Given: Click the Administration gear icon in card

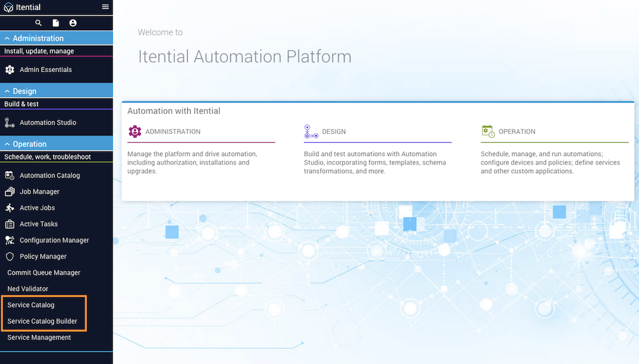Looking at the screenshot, I should point(135,132).
